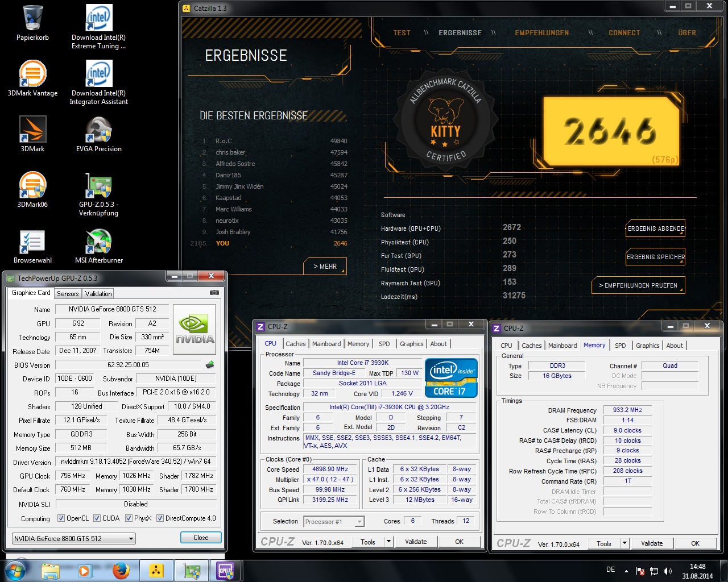728x582 pixels.
Task: Open Graphics tab in right CPU-Z
Action: pos(647,346)
